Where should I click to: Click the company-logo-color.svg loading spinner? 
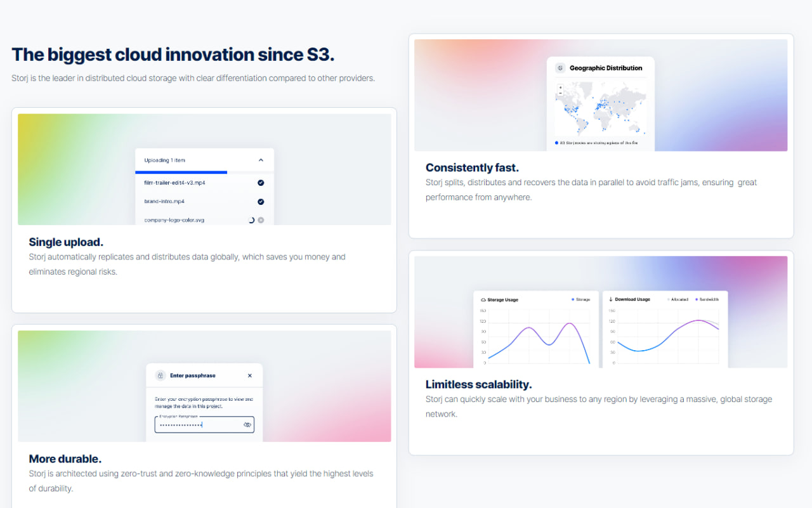pyautogui.click(x=251, y=220)
